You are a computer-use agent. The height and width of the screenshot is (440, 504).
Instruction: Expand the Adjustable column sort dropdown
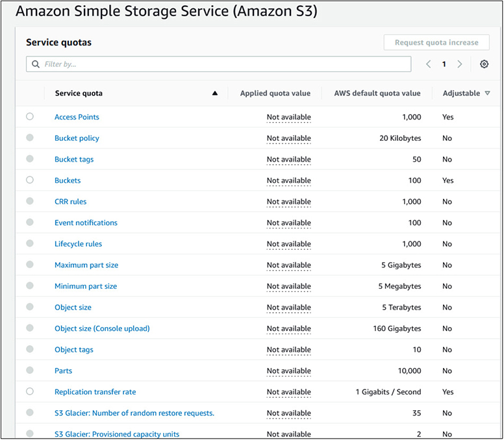tap(488, 93)
